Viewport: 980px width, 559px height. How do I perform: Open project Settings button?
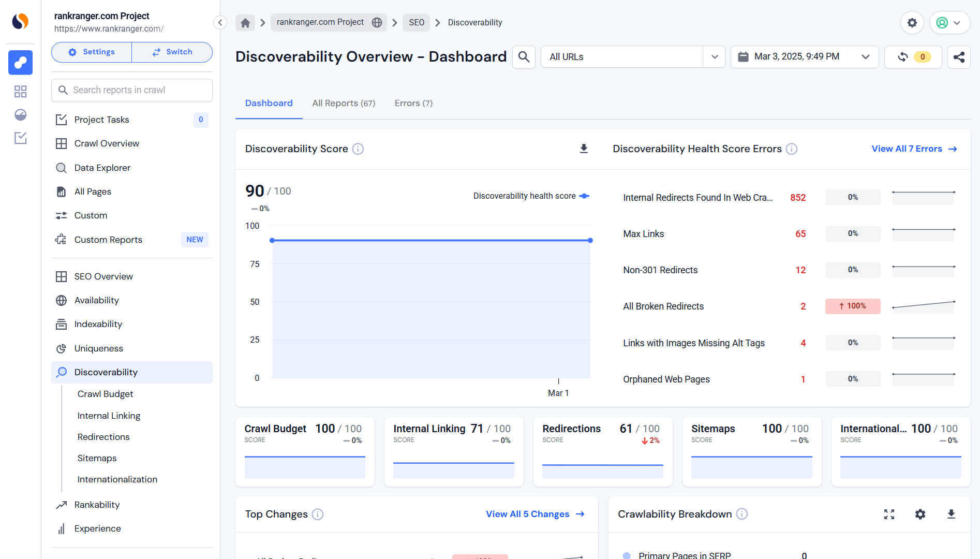[92, 52]
